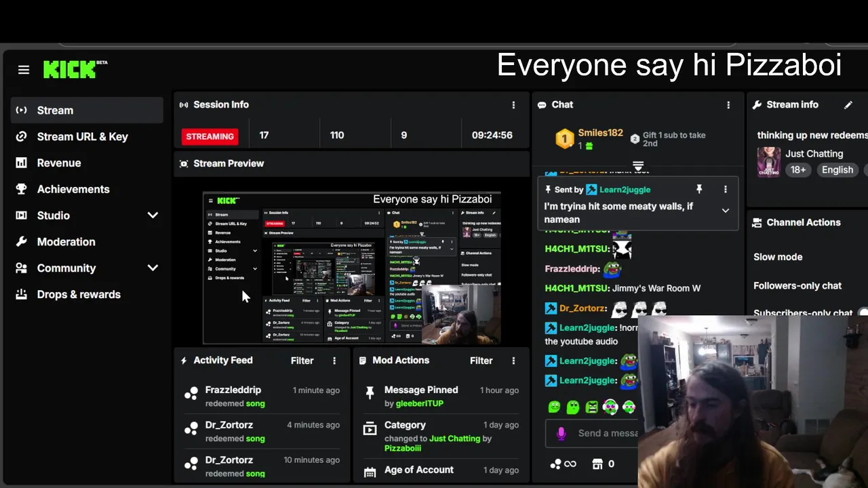Collapse the gift leaderboard arrow icon

pos(638,166)
